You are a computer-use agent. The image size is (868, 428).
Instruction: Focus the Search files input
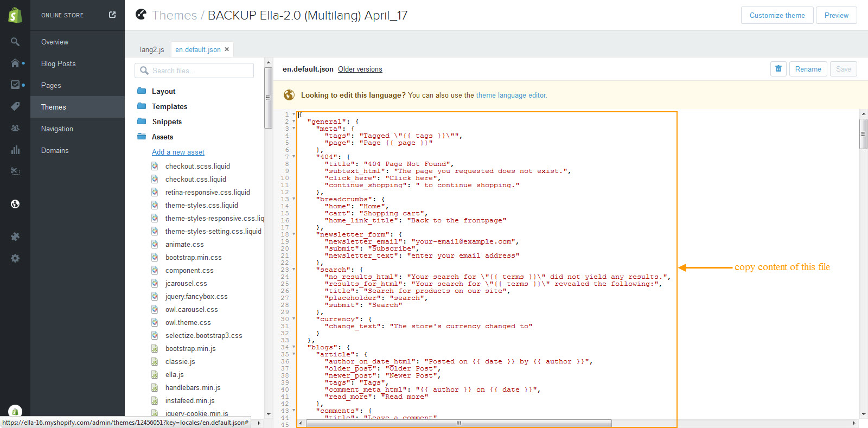pyautogui.click(x=194, y=71)
